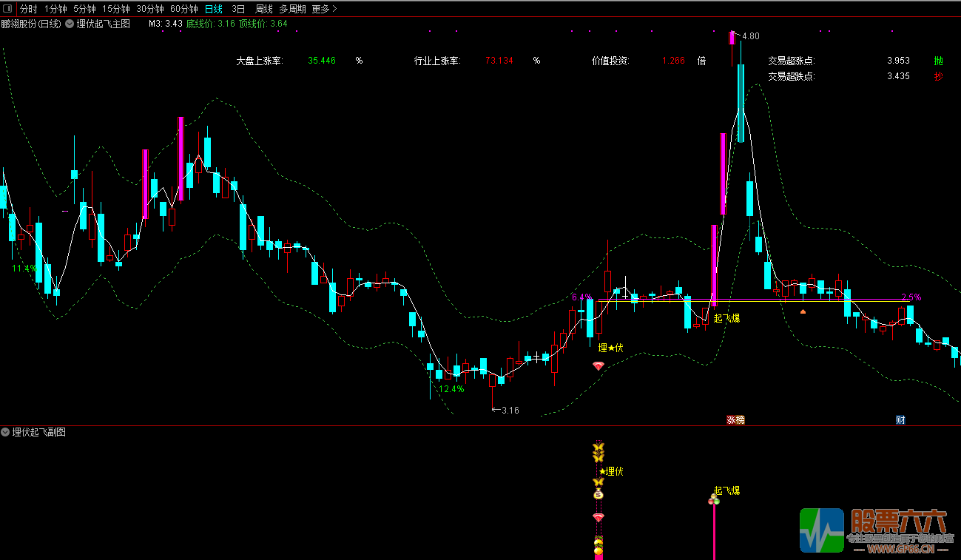Viewport: 961px width, 560px height.
Task: Click the red diamond icon on main chart
Action: tap(598, 365)
